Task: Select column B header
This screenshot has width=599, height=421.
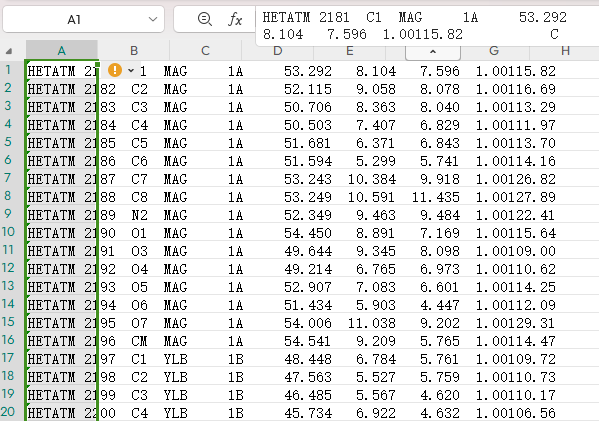Action: pyautogui.click(x=134, y=50)
